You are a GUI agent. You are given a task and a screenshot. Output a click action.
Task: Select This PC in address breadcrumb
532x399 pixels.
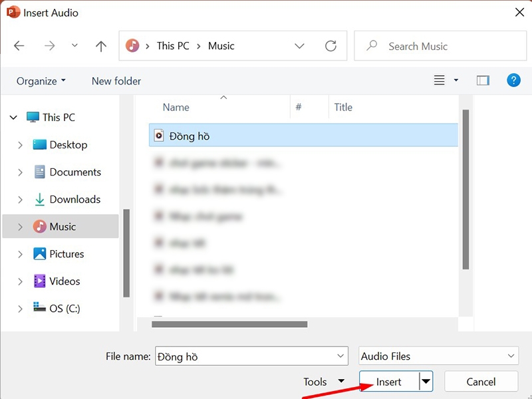173,46
